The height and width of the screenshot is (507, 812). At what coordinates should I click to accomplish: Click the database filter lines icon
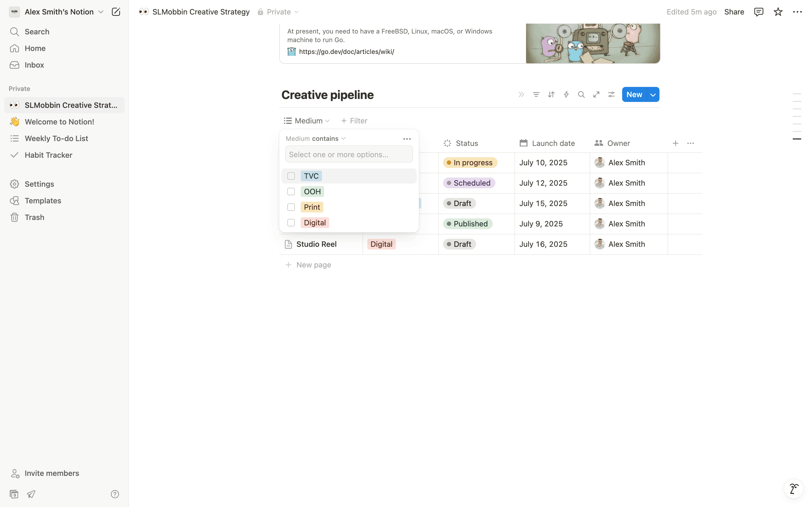[x=536, y=94]
